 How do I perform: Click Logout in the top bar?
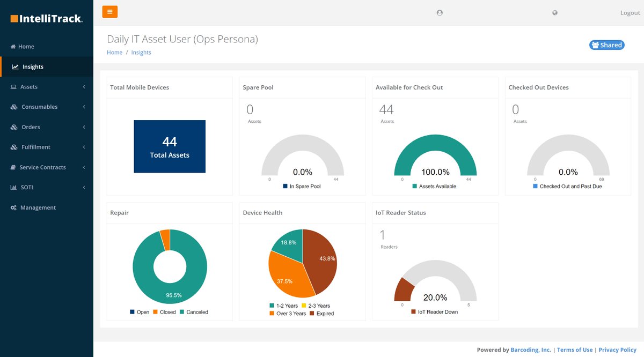630,12
